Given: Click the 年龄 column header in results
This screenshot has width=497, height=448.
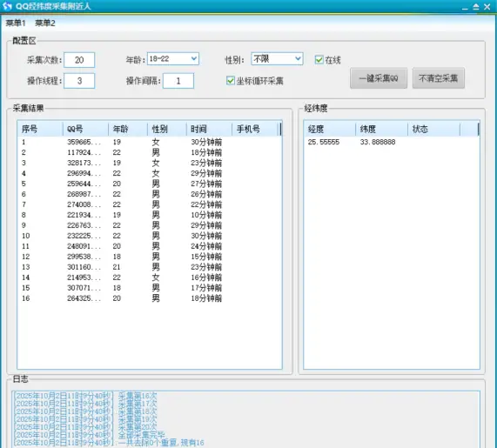Looking at the screenshot, I should click(128, 129).
